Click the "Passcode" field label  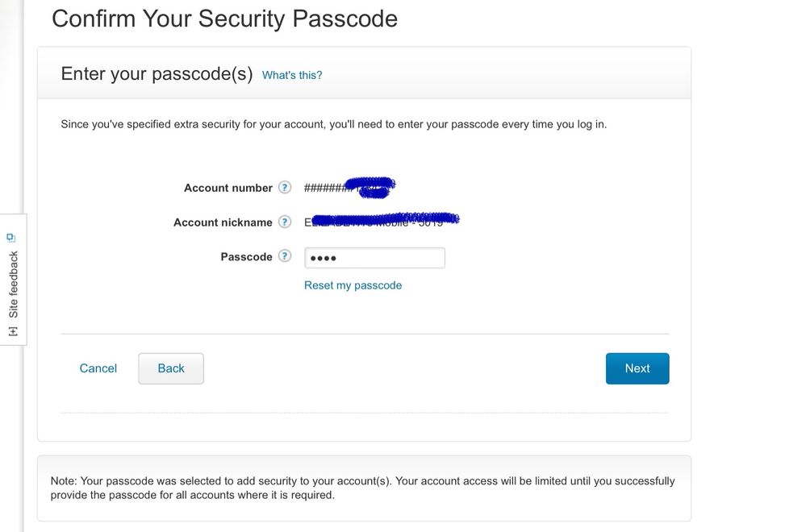(x=246, y=257)
